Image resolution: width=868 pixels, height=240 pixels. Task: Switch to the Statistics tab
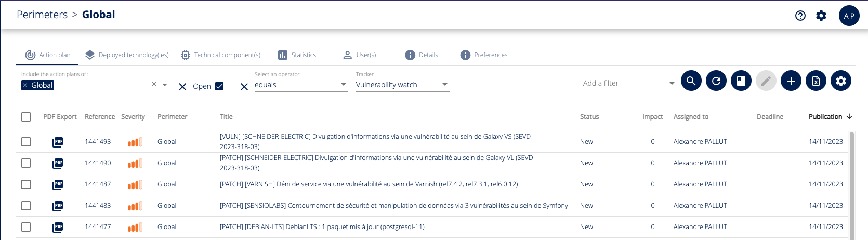click(297, 55)
